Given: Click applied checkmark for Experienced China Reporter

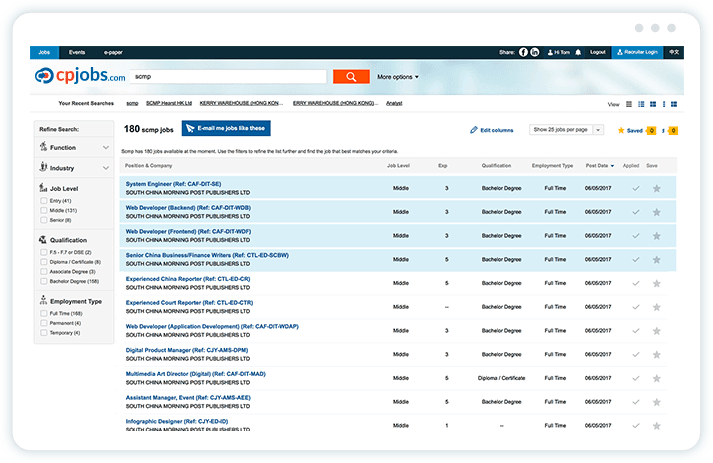Looking at the screenshot, I should click(636, 283).
